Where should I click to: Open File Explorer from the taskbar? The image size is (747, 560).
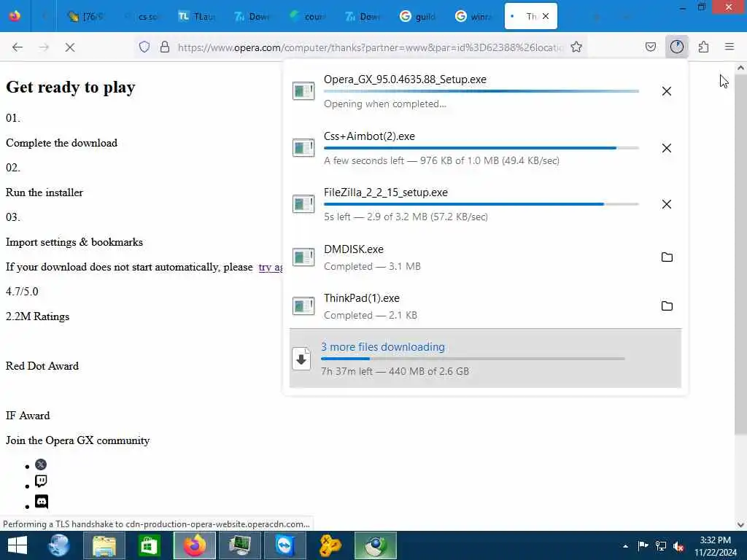[104, 545]
